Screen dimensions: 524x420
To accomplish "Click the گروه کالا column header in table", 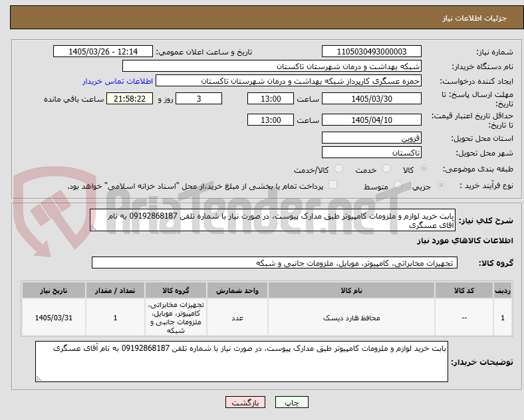I will [176, 290].
